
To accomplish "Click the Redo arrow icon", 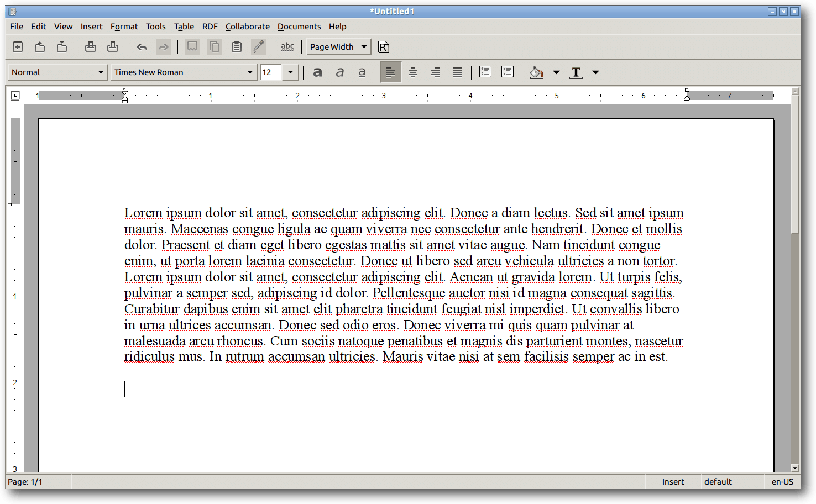I will pyautogui.click(x=163, y=47).
